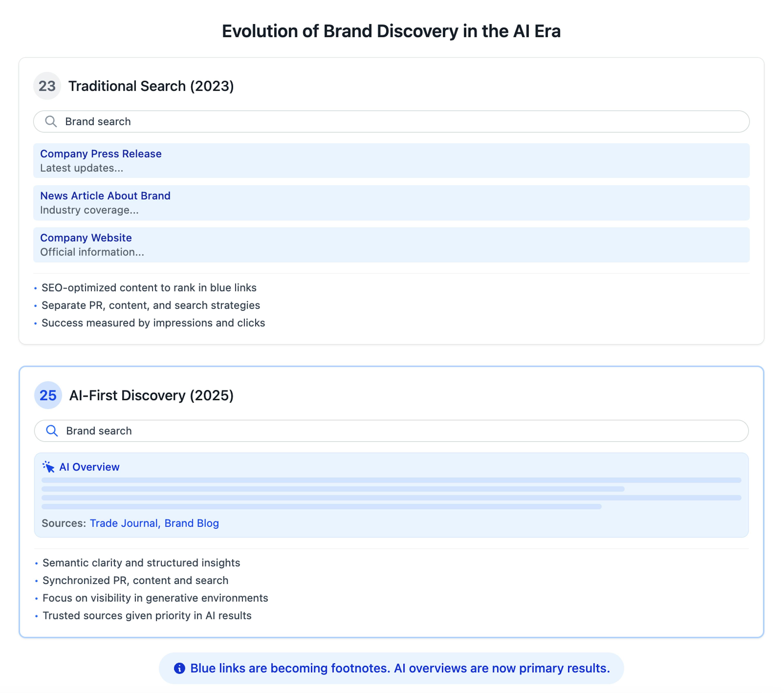Click the Traditional Search brand search field

pos(391,122)
